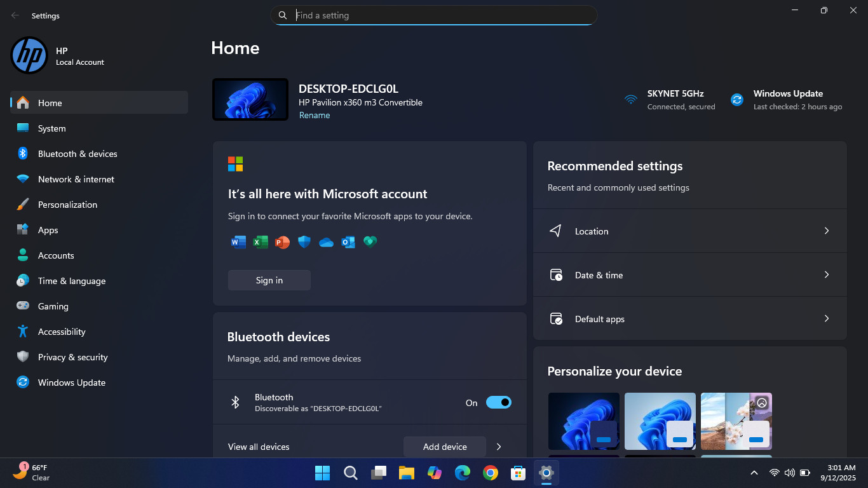Click the Word icon in Microsoft account card

pyautogui.click(x=238, y=242)
